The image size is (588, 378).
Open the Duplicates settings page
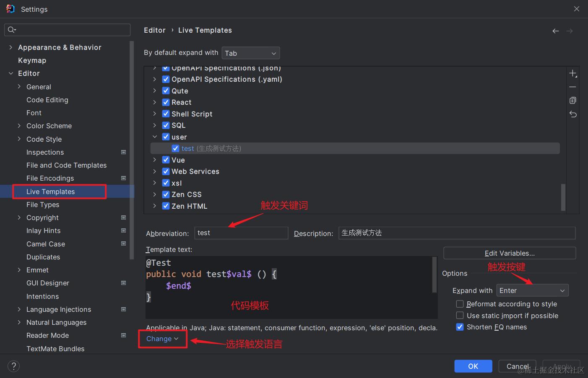43,257
